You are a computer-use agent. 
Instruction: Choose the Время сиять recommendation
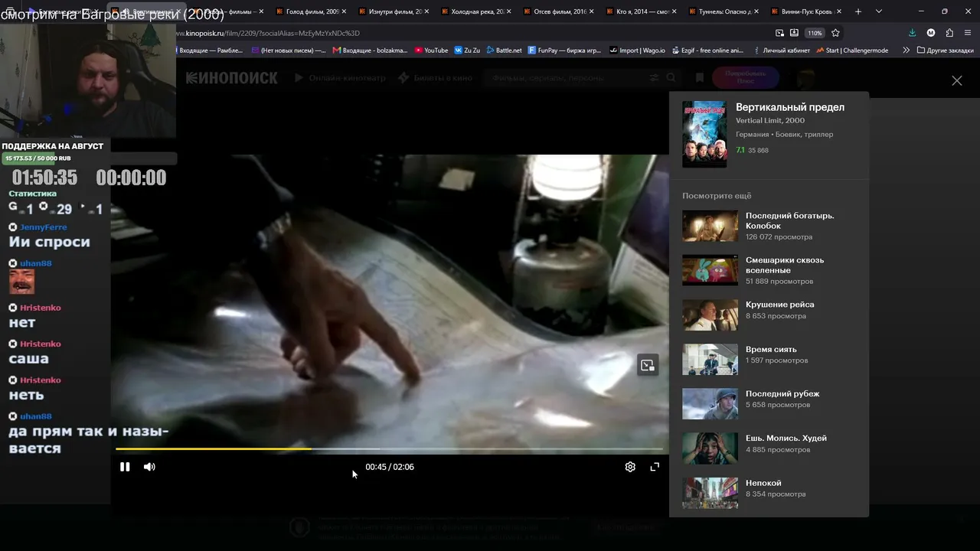[x=769, y=359]
